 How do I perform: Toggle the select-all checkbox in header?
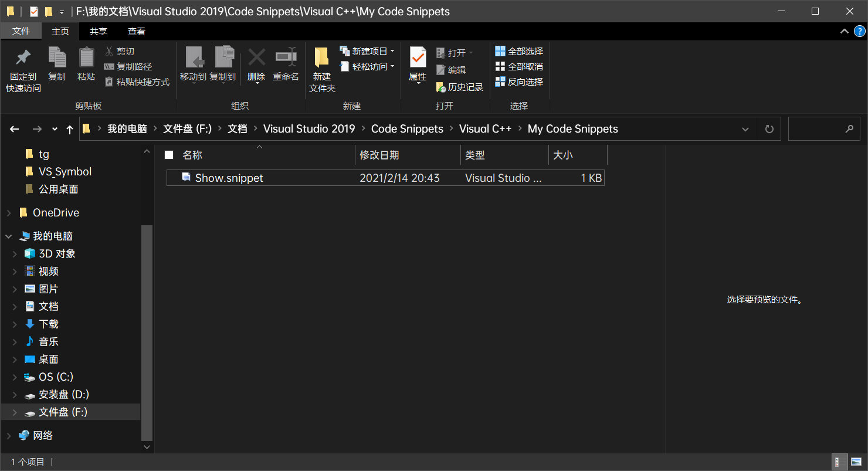pyautogui.click(x=169, y=155)
